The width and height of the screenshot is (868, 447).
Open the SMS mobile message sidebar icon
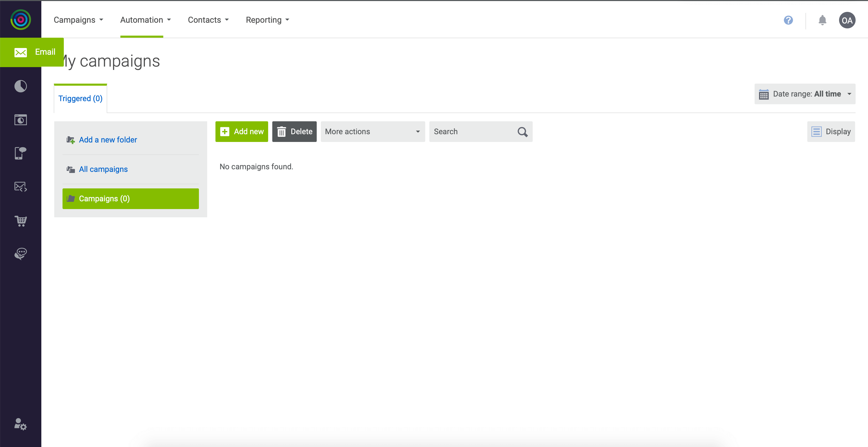pyautogui.click(x=21, y=153)
